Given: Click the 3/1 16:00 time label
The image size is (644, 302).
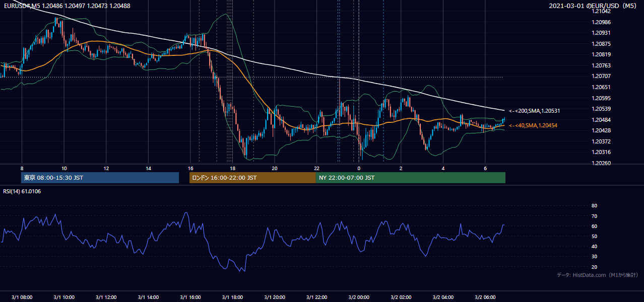Looking at the screenshot, I should click(x=190, y=297).
